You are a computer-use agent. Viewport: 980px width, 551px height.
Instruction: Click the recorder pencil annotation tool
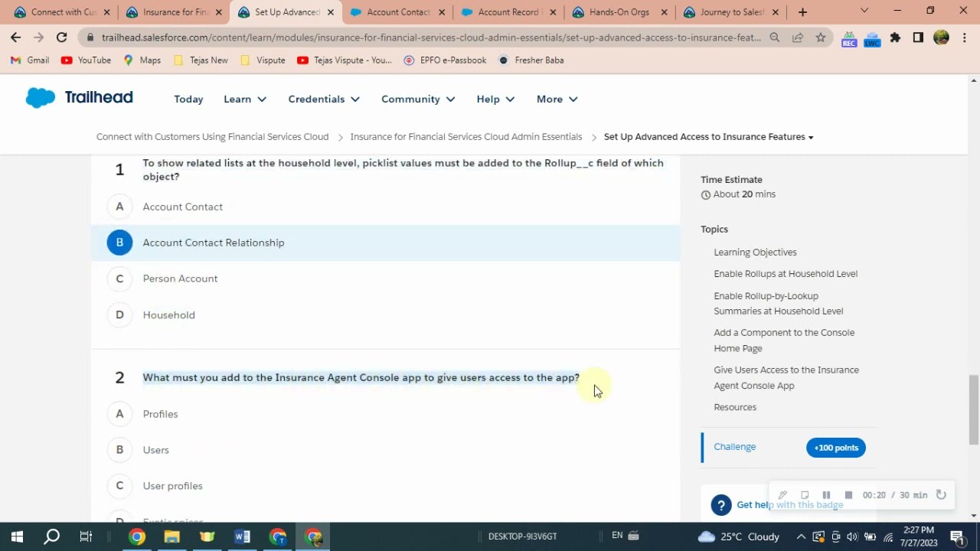tap(782, 495)
